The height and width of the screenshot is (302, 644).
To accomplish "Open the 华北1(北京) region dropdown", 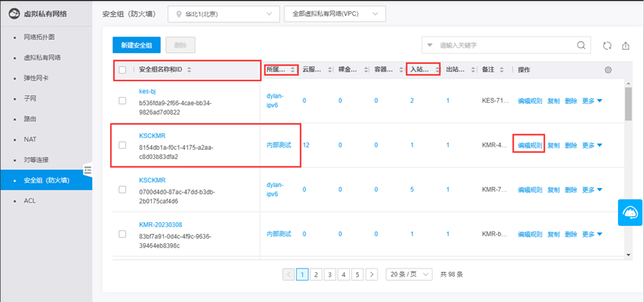I will tap(224, 14).
